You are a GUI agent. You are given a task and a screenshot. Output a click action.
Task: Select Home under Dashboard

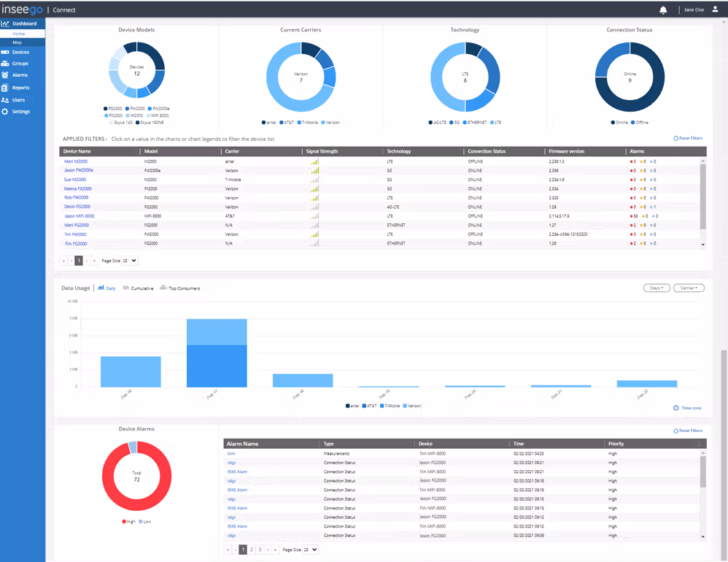tap(18, 34)
